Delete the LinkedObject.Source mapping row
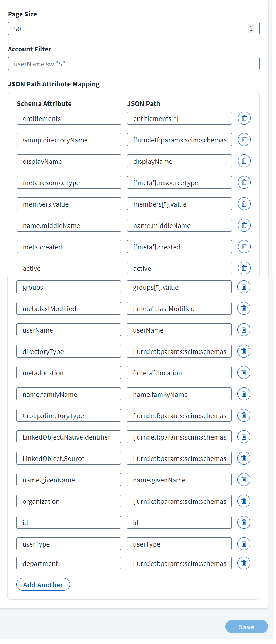The width and height of the screenshot is (276, 644). click(244, 458)
